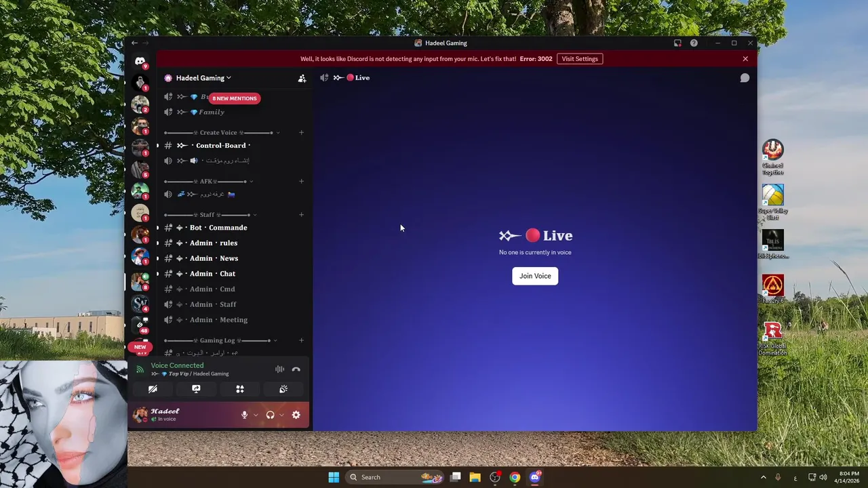Click the green connection signal icon

[x=140, y=369]
